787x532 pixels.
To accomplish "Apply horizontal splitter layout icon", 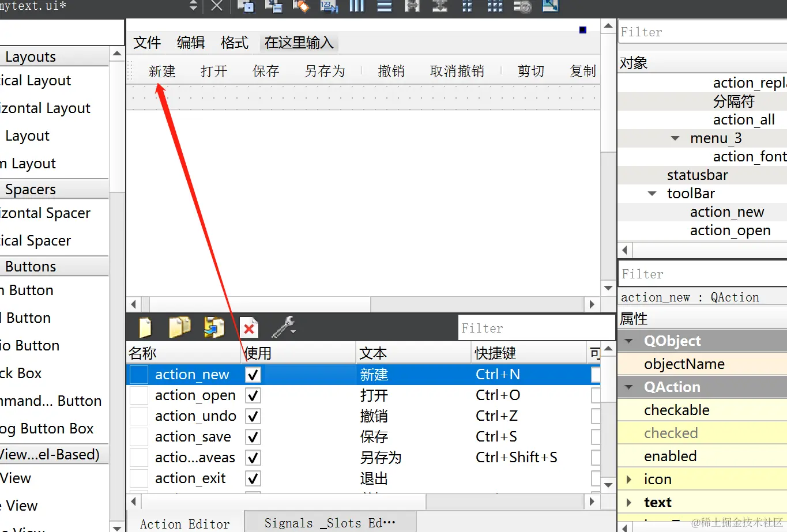I will (x=412, y=6).
